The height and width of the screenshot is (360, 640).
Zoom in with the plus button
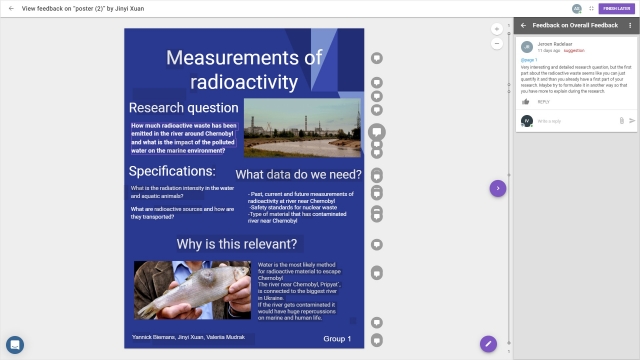(496, 29)
